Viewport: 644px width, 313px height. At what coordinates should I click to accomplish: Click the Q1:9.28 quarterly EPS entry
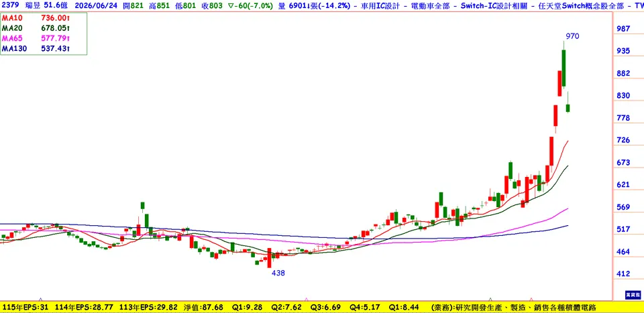point(248,307)
